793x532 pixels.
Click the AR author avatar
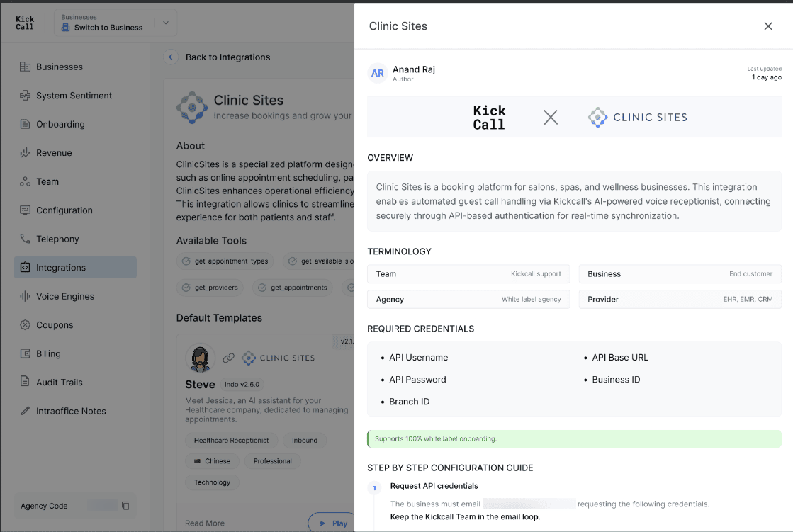click(377, 74)
